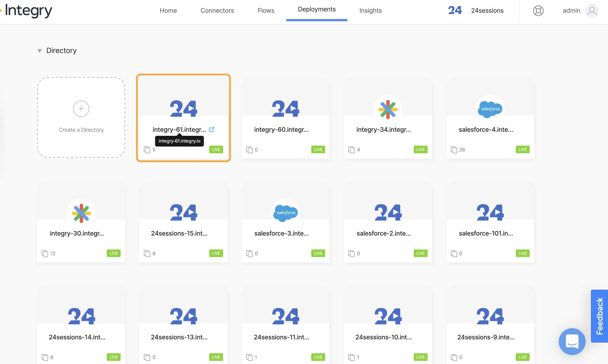Go to the Insights tab
608x364 pixels.
370,11
